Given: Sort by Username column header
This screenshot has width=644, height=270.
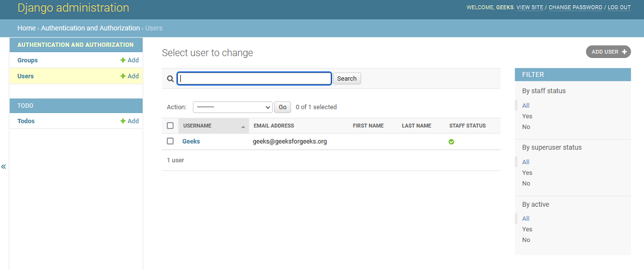Looking at the screenshot, I should 197,126.
